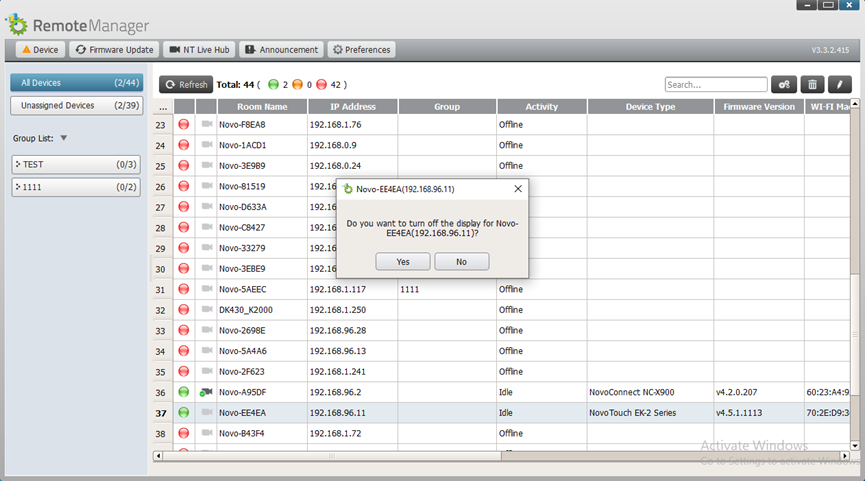This screenshot has width=865, height=481.
Task: Click firmware version v4.5.1.1113
Action: point(739,413)
